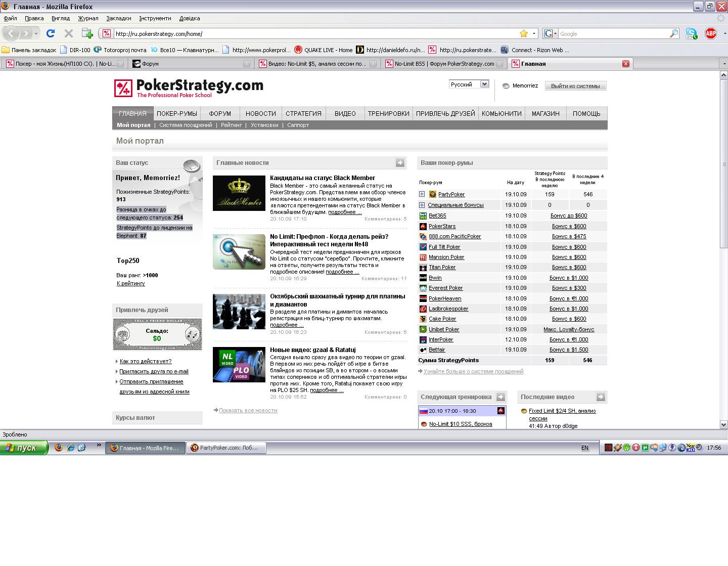Click the new tab plus icon in toolbar

pyautogui.click(x=87, y=33)
